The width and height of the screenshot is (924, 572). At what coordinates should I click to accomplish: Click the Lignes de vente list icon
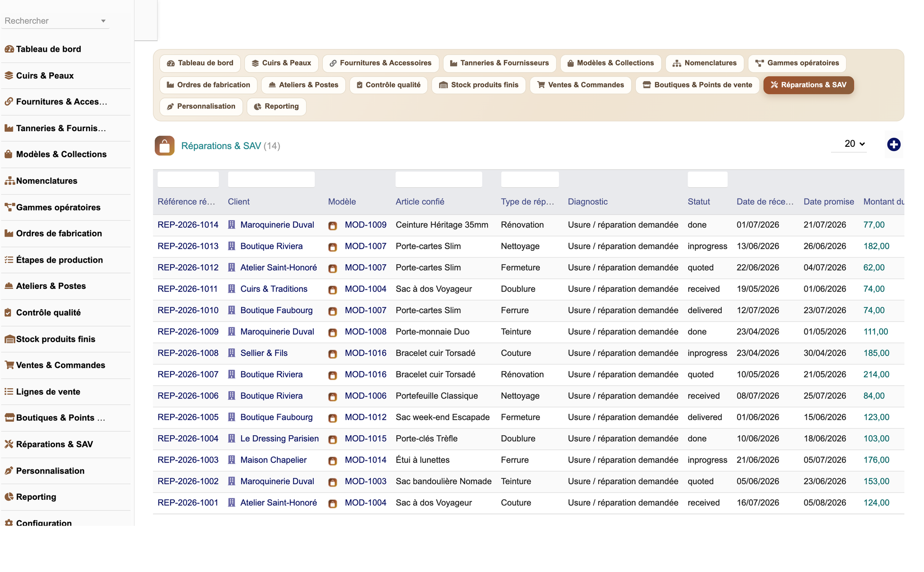click(x=9, y=392)
